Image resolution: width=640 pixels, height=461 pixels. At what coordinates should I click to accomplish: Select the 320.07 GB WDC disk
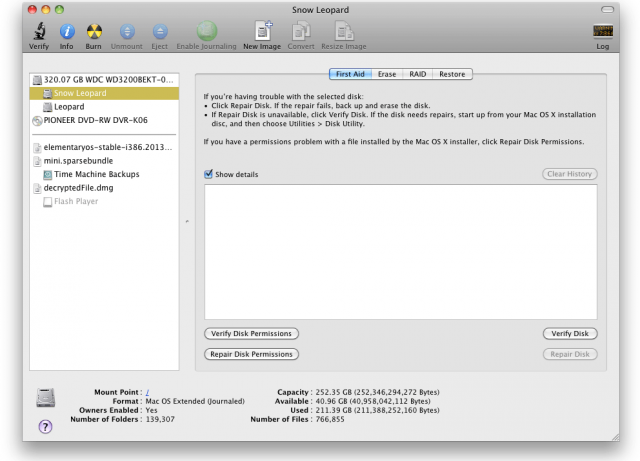[104, 80]
